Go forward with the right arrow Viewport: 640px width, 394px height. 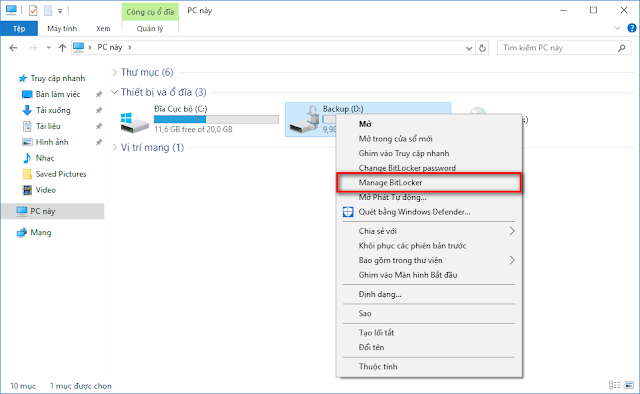[x=33, y=48]
